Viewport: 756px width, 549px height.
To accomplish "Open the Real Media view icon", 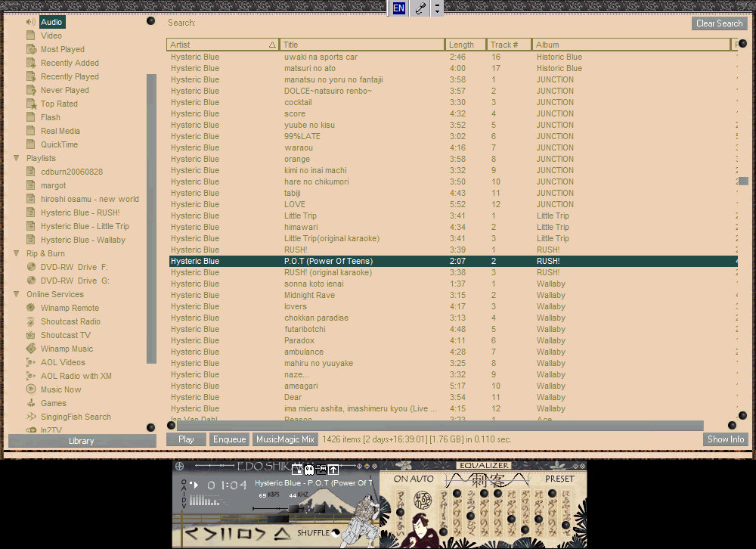I will 31,131.
